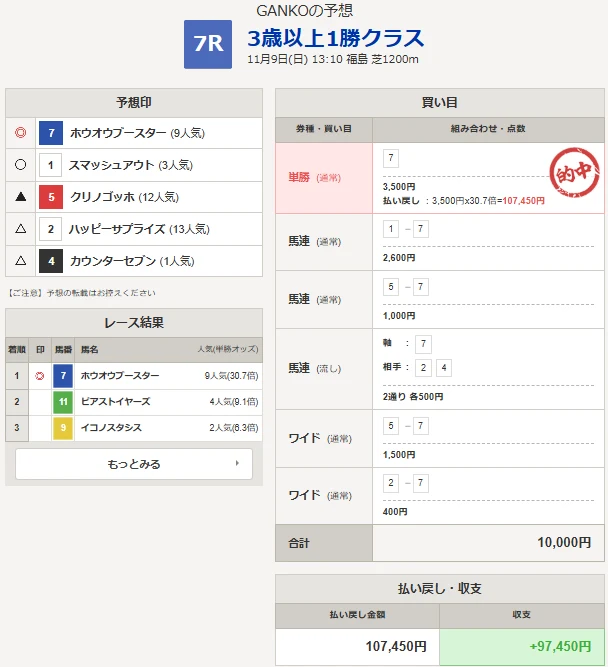Click the 馬番 column header in results
The image size is (608, 667).
[x=63, y=350]
